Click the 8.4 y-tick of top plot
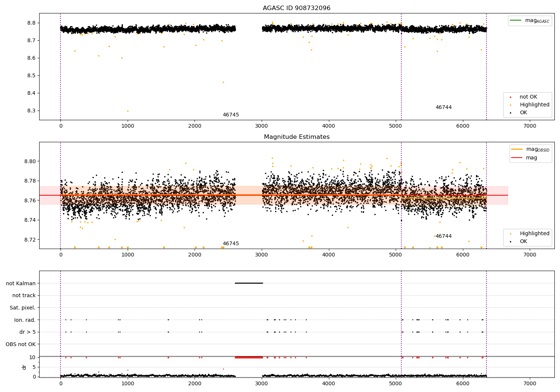Viewport: 560px width, 392px height. (x=31, y=93)
